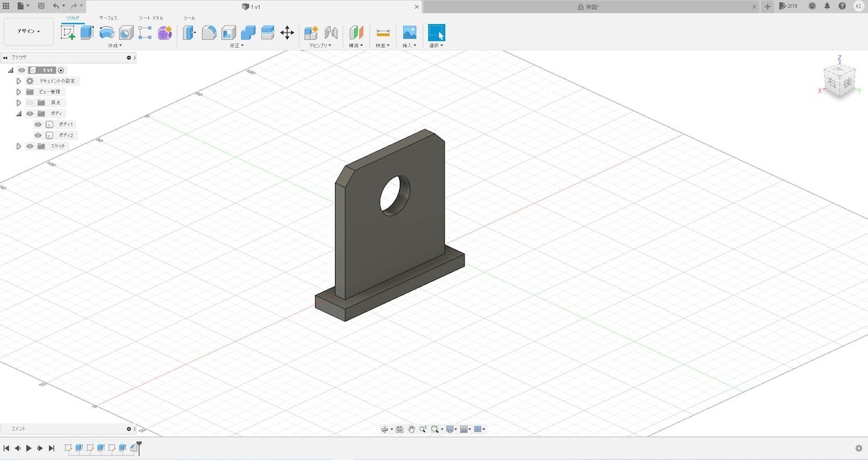Select the Extrude tool

[x=87, y=33]
